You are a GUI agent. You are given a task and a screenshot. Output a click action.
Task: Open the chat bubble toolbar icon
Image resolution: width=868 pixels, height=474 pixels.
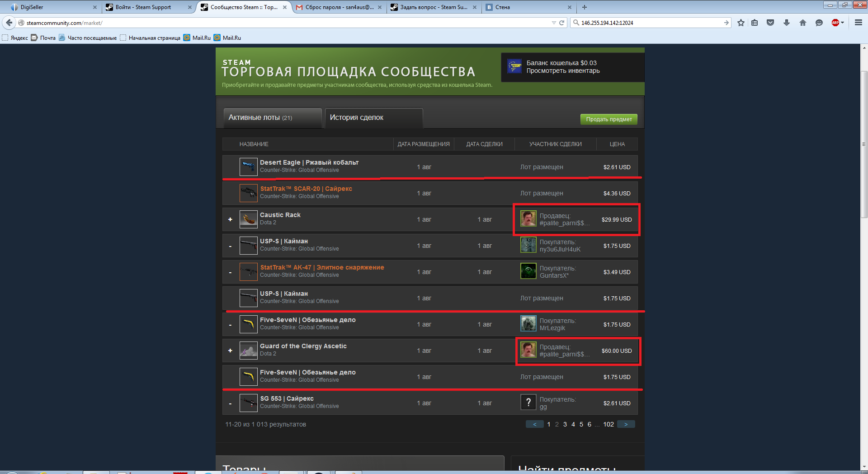click(x=819, y=23)
